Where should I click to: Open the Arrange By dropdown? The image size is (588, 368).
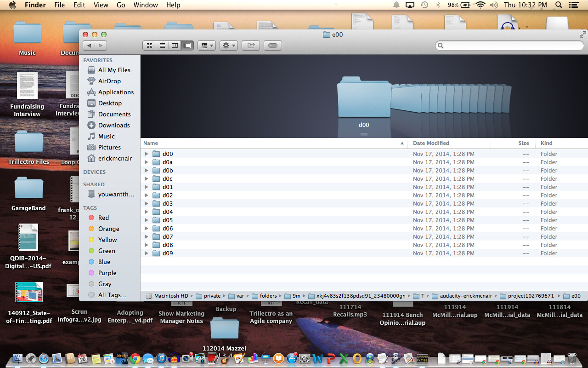click(206, 45)
